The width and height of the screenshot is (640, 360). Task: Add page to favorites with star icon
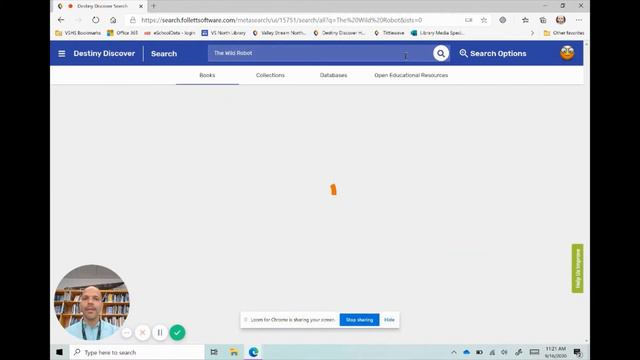(484, 20)
